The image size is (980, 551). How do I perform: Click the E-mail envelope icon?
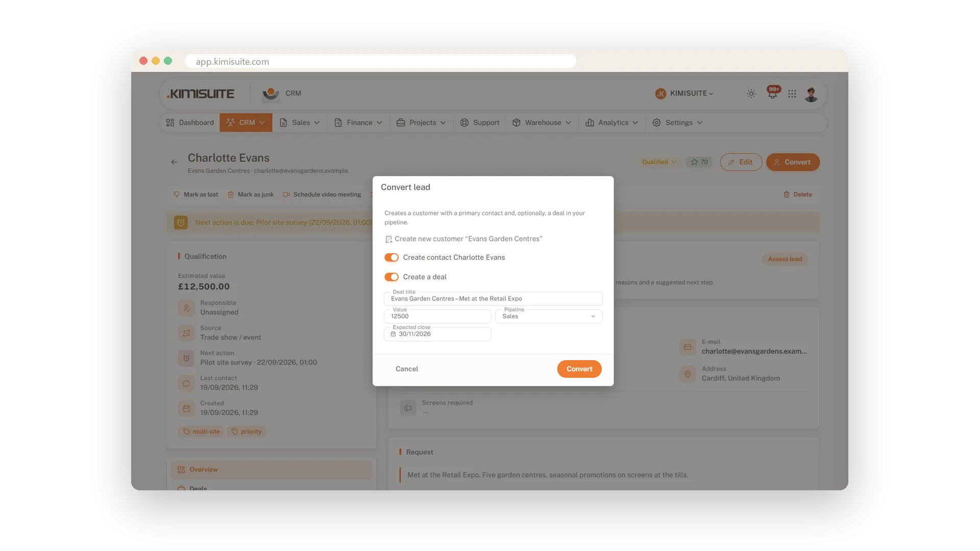click(688, 347)
